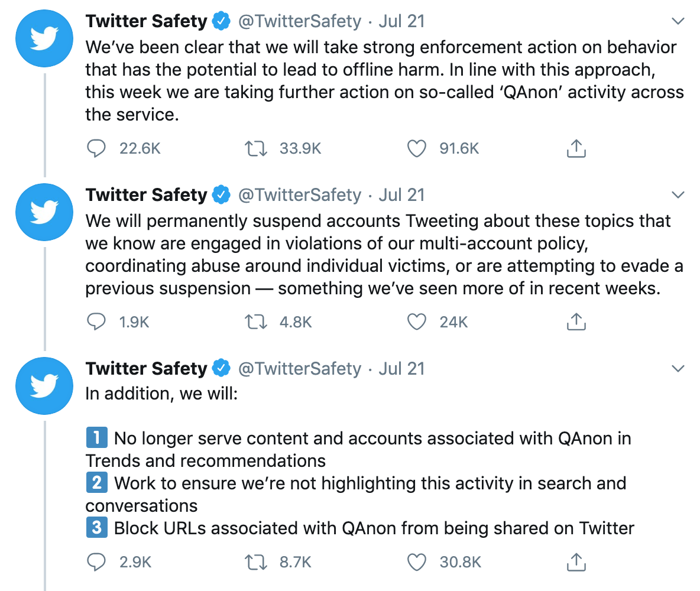This screenshot has width=700, height=591.
Task: Like the tweet about offline harm enforcement
Action: pyautogui.click(x=416, y=148)
